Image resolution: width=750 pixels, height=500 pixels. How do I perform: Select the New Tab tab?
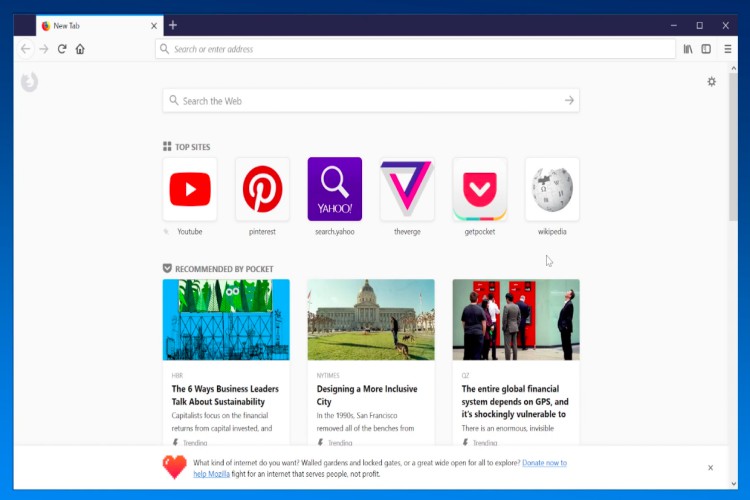click(99, 26)
